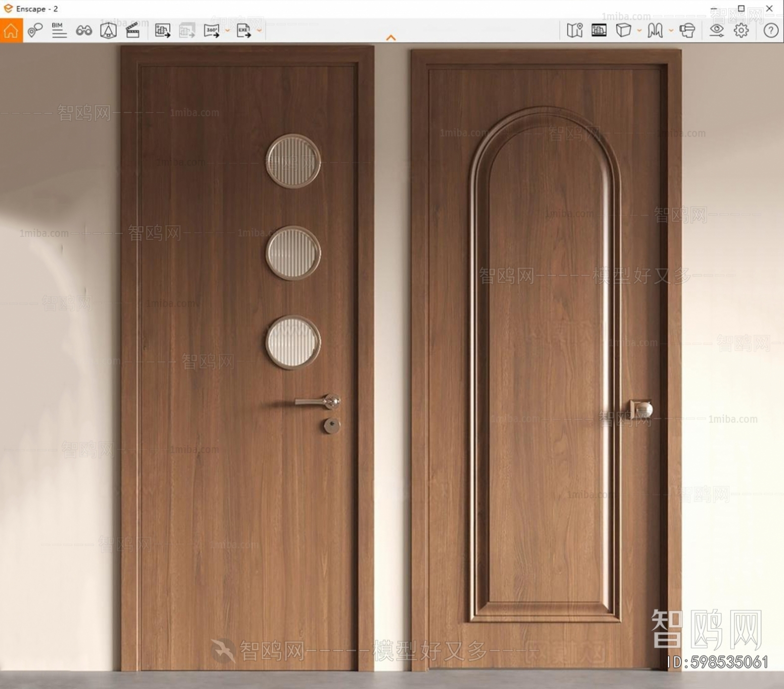Toggle the BIM Info mode
The width and height of the screenshot is (784, 689).
tap(59, 30)
